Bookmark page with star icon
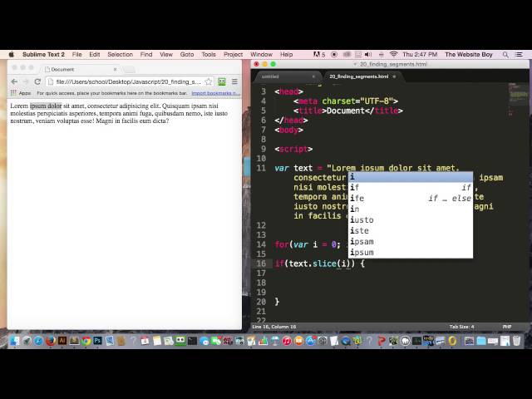The height and width of the screenshot is (399, 532). pos(209,81)
